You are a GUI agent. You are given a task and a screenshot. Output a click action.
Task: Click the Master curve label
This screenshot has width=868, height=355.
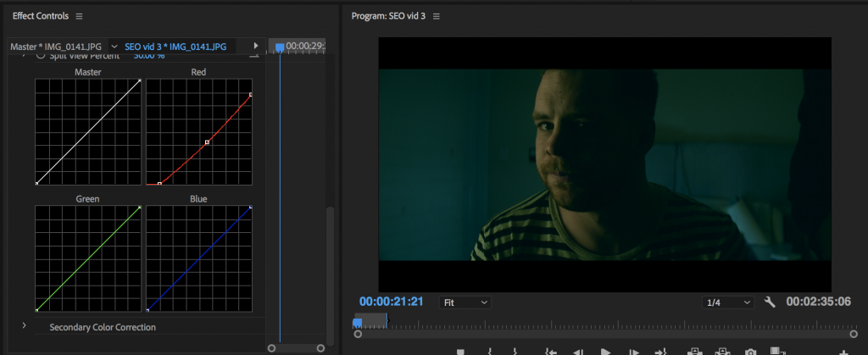pos(88,72)
